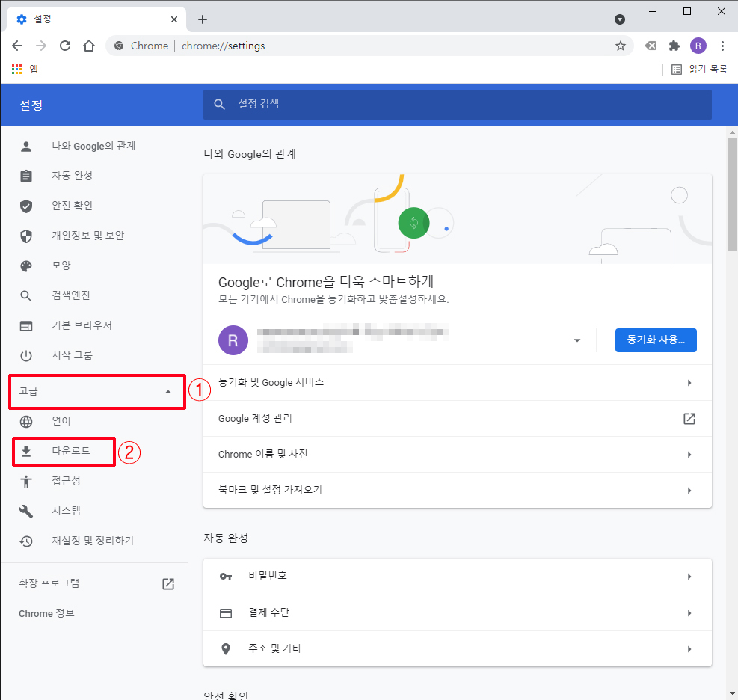Click the forward navigation arrow

point(41,46)
